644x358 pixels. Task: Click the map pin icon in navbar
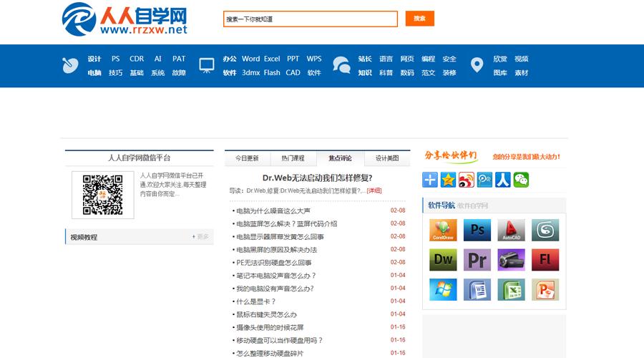477,65
